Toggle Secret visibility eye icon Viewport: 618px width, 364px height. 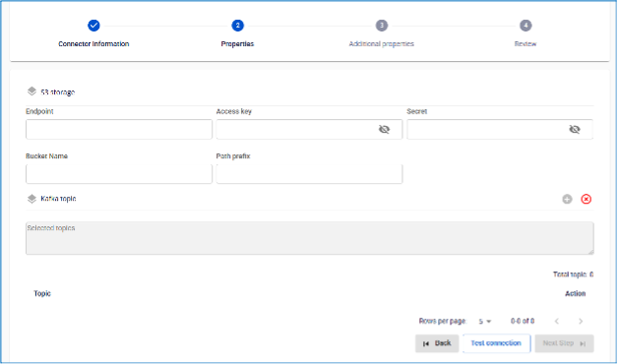575,129
